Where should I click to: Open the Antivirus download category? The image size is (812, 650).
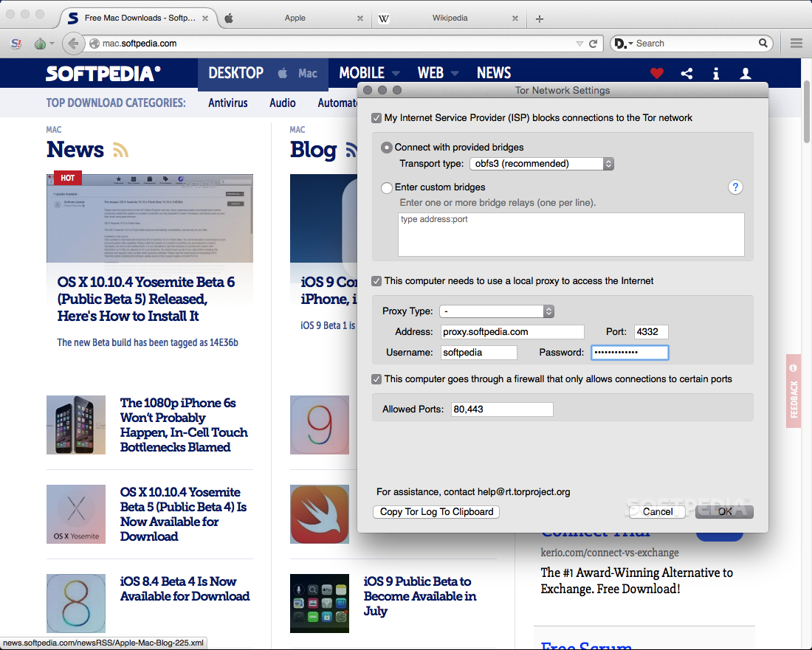tap(228, 103)
